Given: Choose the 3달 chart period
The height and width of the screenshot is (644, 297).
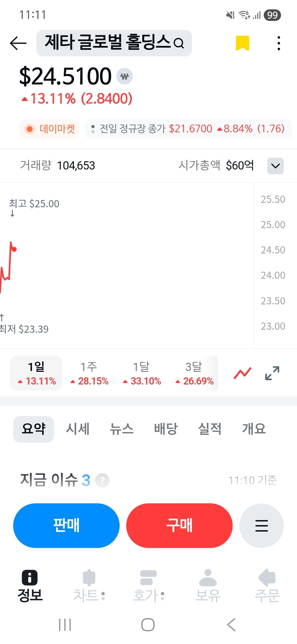Looking at the screenshot, I should tap(194, 373).
